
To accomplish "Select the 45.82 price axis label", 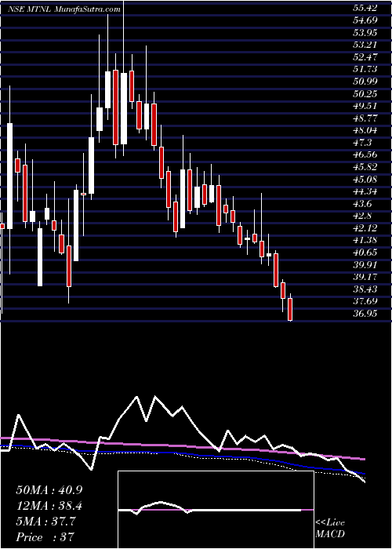I will [365, 167].
